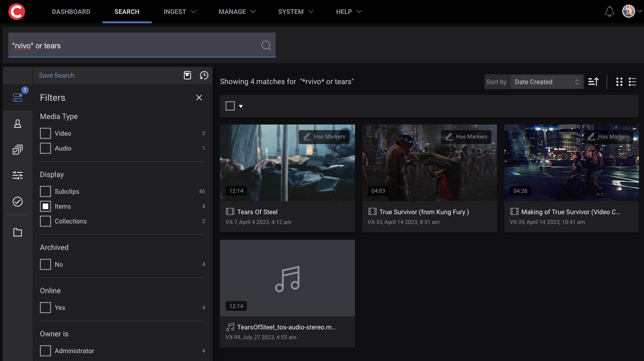This screenshot has width=644, height=361.
Task: Open Making of True Survivor thumbnail
Action: click(572, 163)
